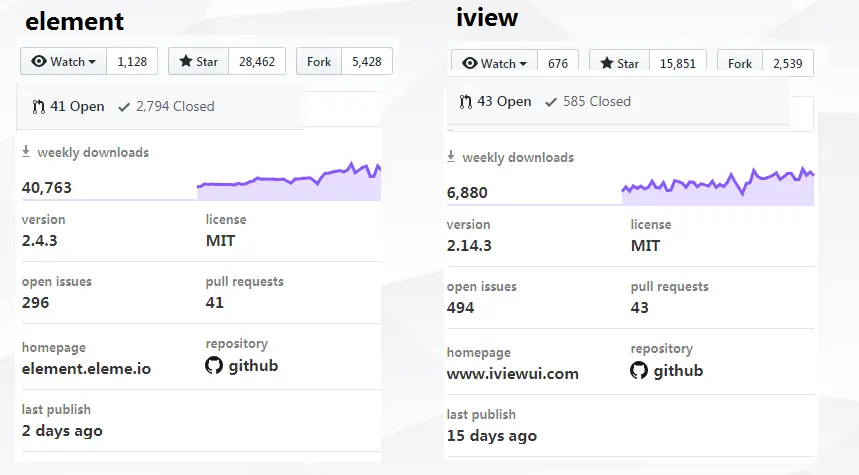This screenshot has height=475, width=859.
Task: Click the 'element' title heading
Action: click(75, 21)
